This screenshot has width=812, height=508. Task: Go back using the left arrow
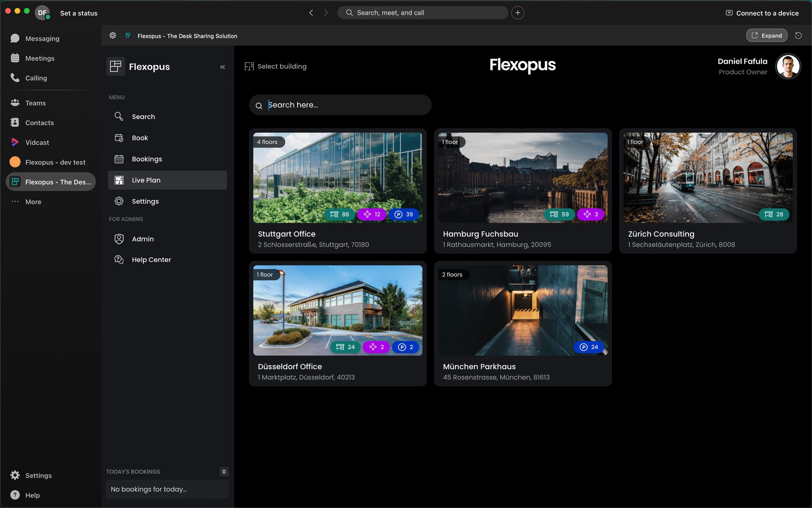point(311,13)
